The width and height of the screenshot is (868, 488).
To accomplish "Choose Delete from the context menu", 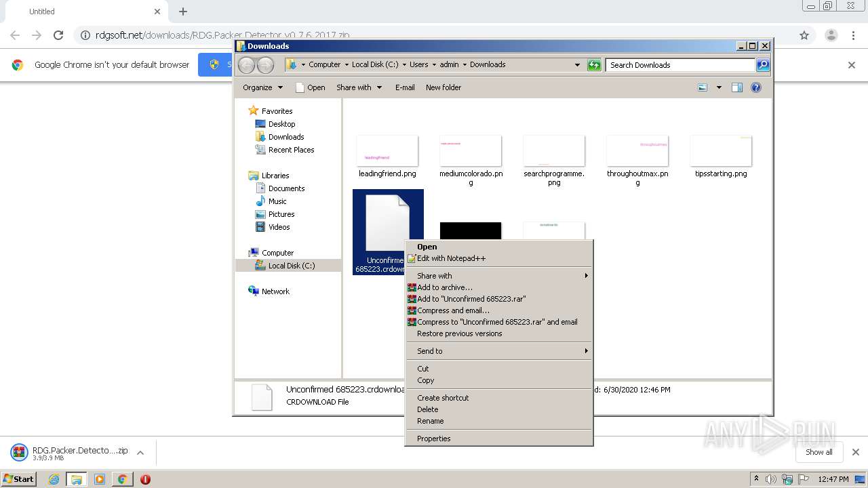I will 499,409.
